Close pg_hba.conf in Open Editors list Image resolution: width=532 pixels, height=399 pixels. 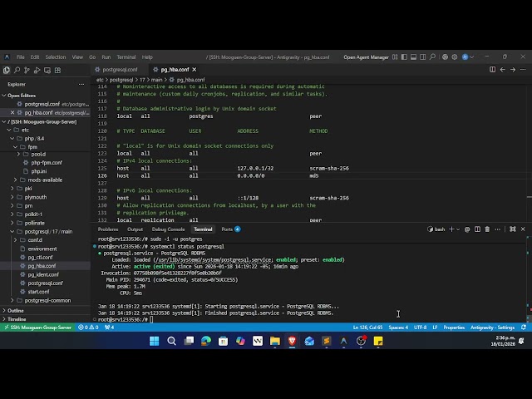pos(12,113)
